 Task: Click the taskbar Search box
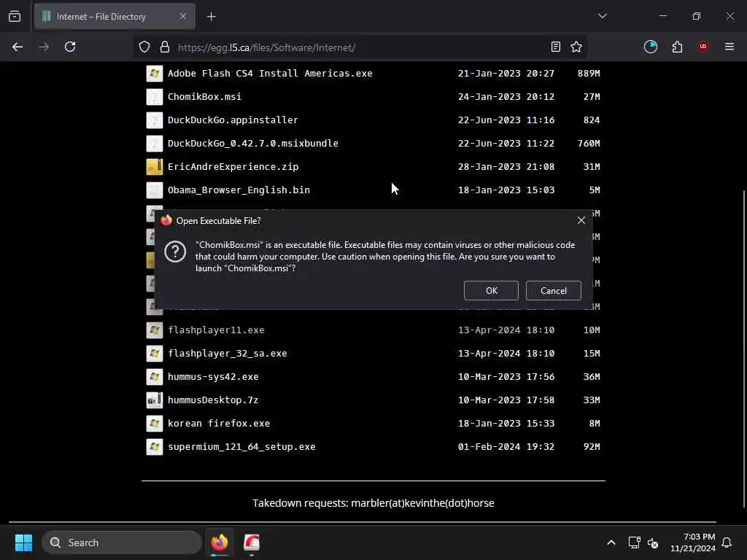point(122,542)
